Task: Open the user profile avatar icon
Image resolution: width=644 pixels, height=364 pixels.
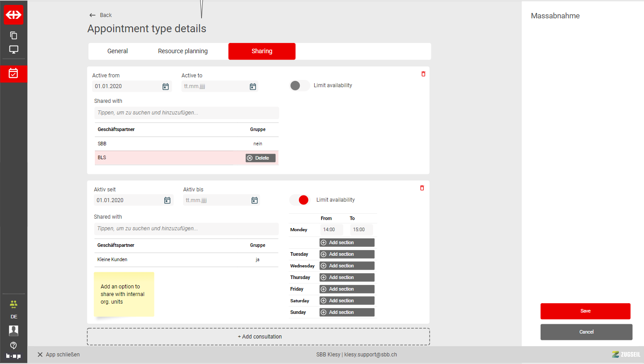Action: 13,331
